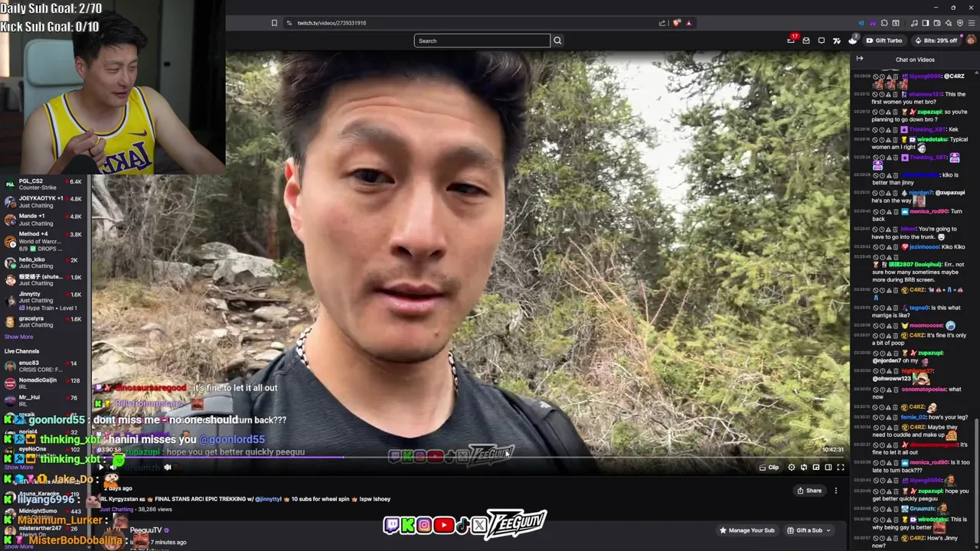Open the user profile avatar menu

(971, 40)
